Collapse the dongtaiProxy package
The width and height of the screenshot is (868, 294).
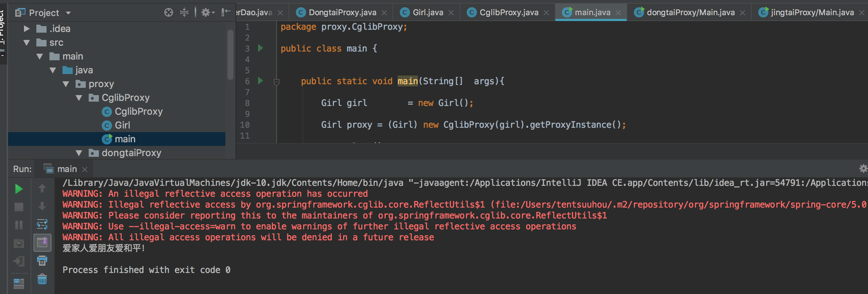click(79, 153)
